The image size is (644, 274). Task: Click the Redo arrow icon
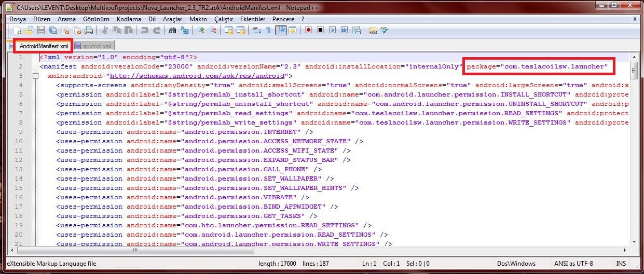click(157, 31)
